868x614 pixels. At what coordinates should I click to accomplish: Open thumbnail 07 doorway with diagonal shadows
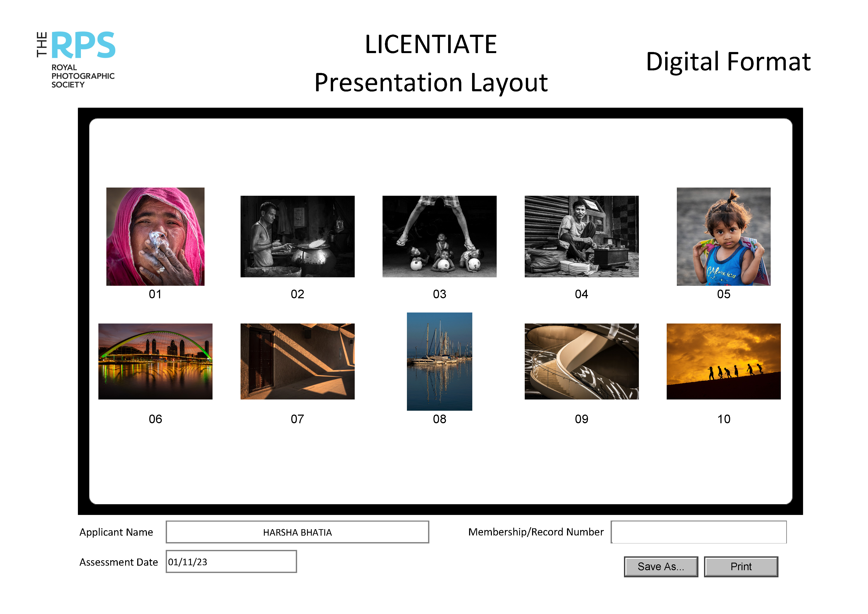click(297, 361)
